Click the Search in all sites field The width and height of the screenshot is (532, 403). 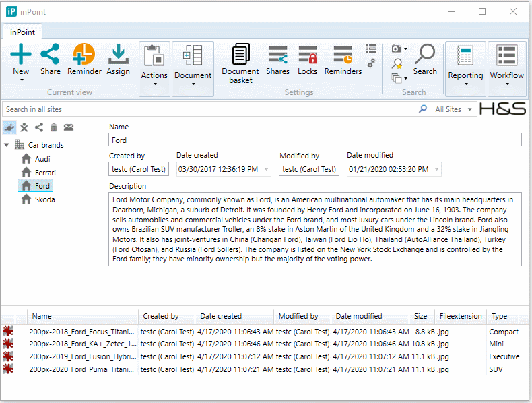tap(202, 109)
